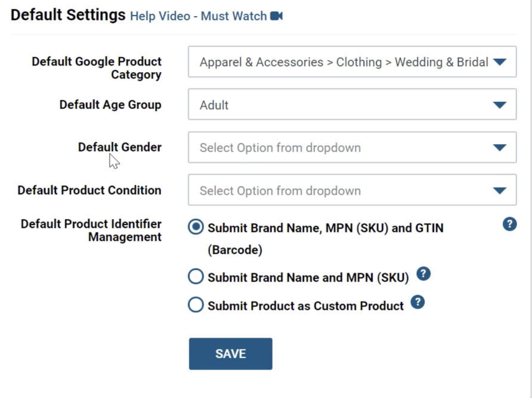Viewport: 532px width, 398px height.
Task: Click the Default Google Product Category label
Action: coord(97,68)
